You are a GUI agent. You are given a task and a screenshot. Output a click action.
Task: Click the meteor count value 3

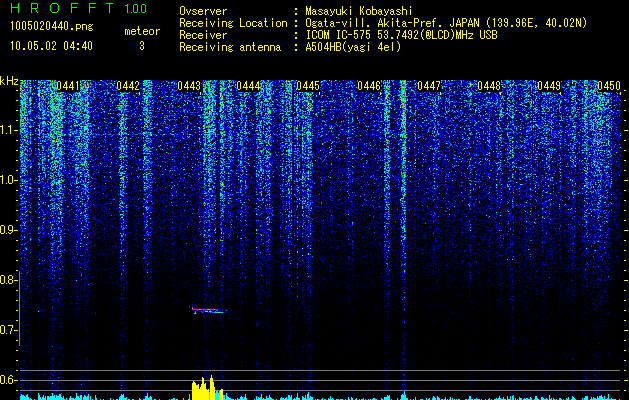(x=142, y=46)
